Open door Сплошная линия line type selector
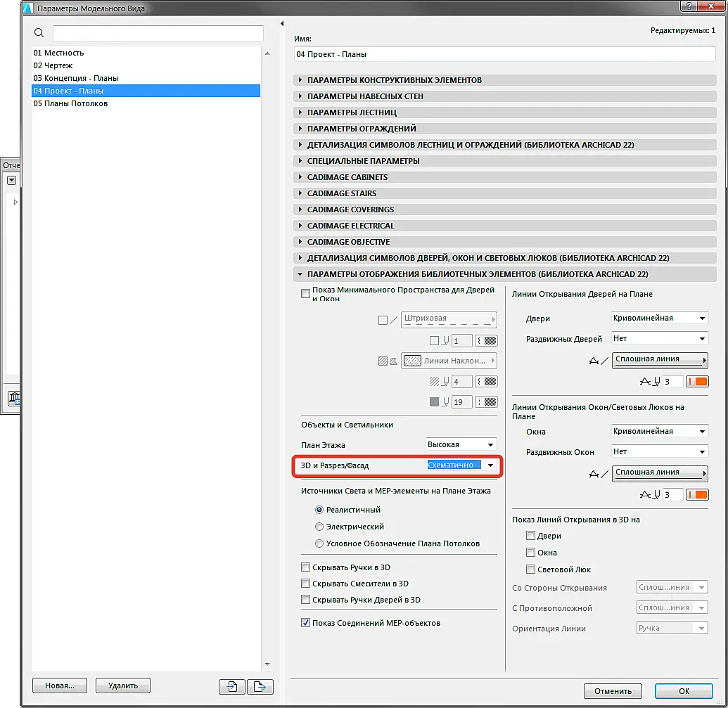Image resolution: width=728 pixels, height=708 pixels. point(660,359)
